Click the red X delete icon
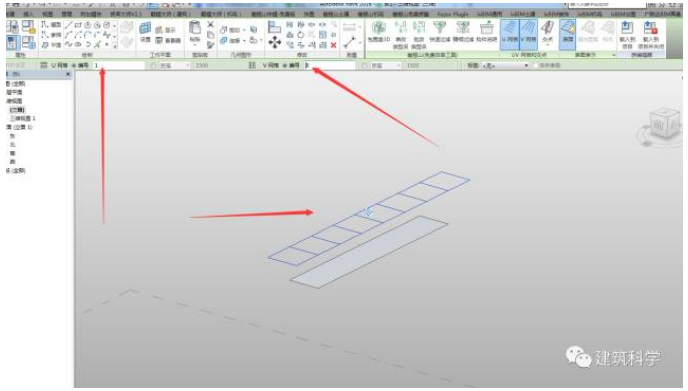Image resolution: width=688 pixels, height=391 pixels. (x=333, y=45)
